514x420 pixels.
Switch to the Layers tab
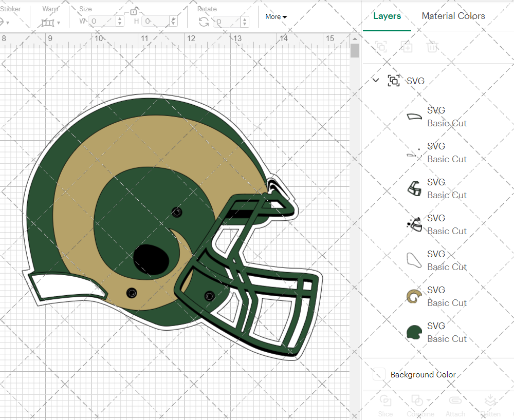point(387,16)
